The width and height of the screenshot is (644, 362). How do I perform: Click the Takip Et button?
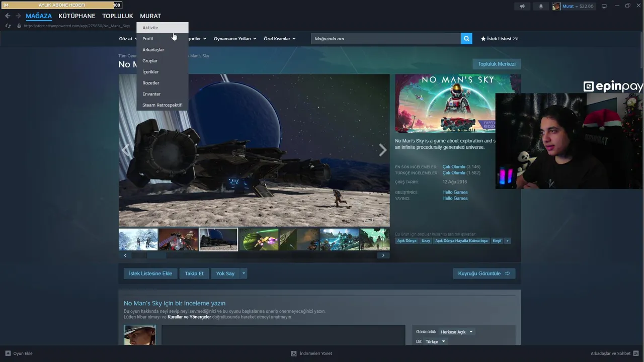[194, 274]
